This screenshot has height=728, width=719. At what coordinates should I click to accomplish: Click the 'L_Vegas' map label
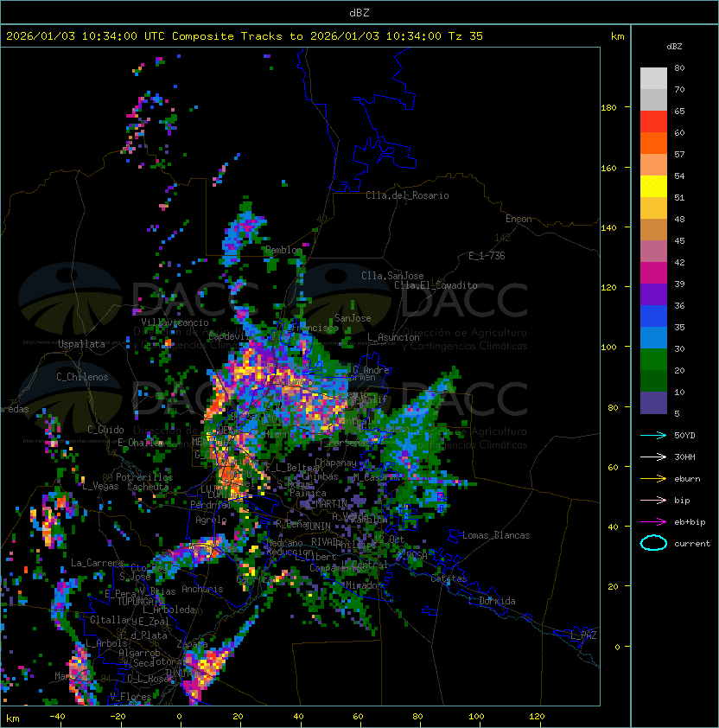100,486
